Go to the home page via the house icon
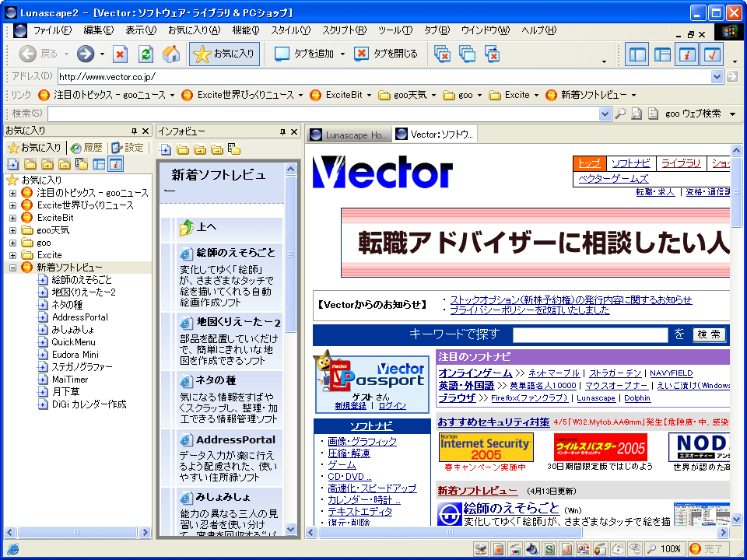The image size is (747, 560). point(171,54)
